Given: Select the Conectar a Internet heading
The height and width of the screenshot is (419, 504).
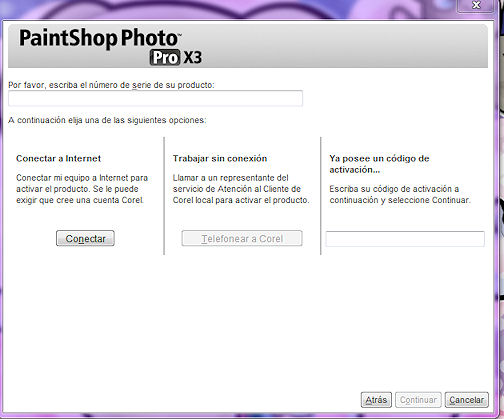Looking at the screenshot, I should 58,158.
